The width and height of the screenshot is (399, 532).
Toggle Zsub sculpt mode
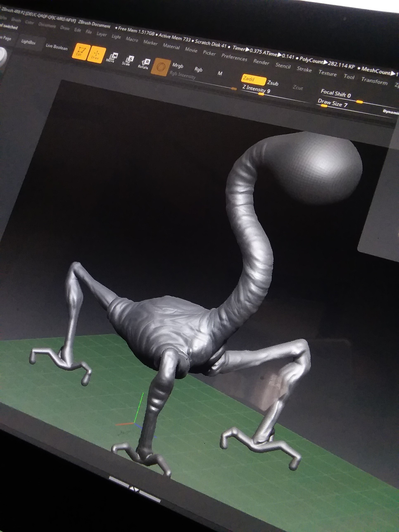(273, 83)
